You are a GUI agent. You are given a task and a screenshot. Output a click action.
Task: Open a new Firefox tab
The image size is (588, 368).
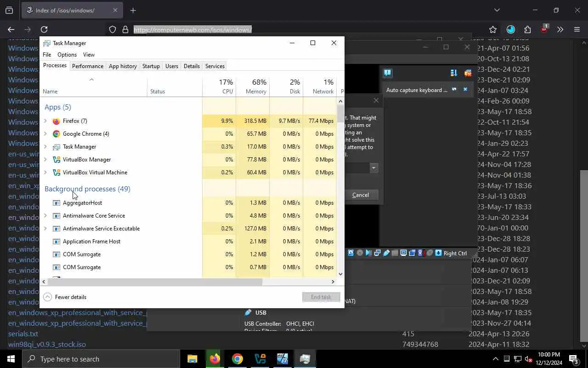[133, 10]
